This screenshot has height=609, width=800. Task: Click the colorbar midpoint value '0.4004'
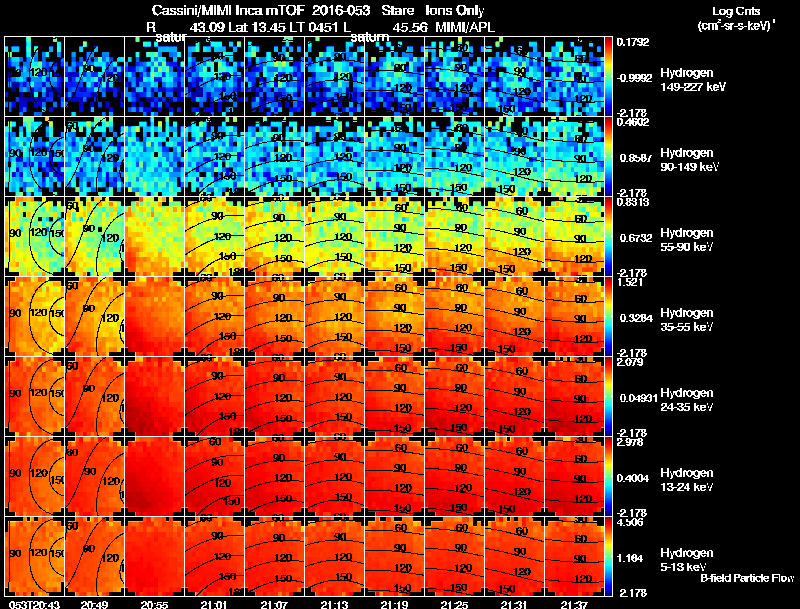click(x=635, y=478)
